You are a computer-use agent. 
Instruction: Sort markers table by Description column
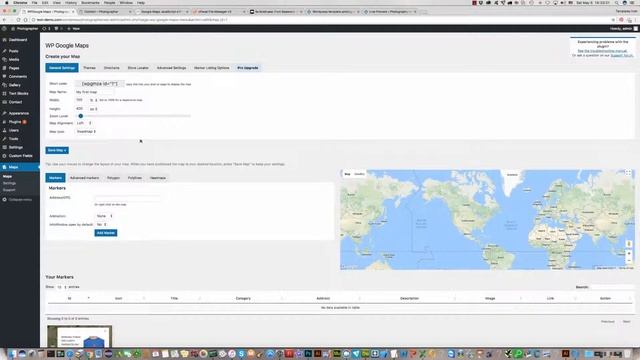pyautogui.click(x=409, y=298)
